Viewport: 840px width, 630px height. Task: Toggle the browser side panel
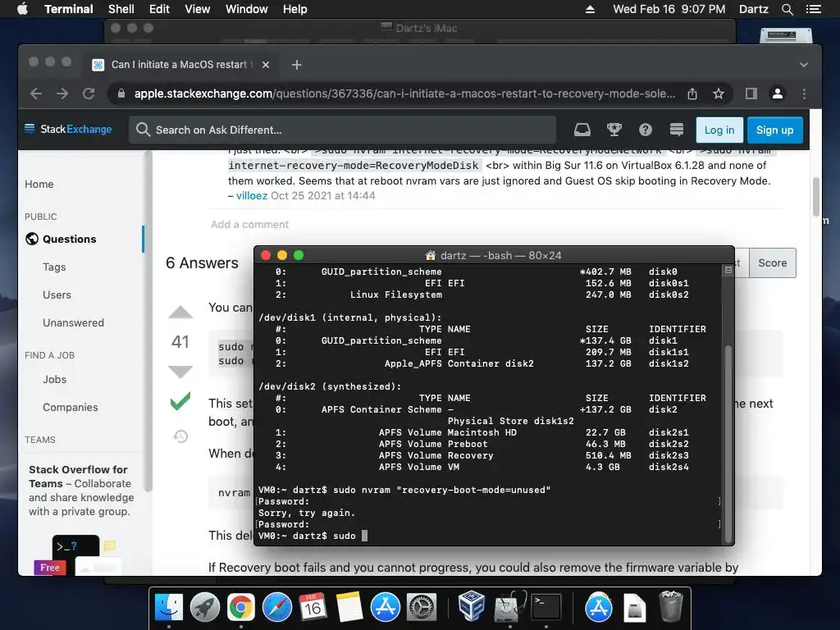(x=751, y=94)
